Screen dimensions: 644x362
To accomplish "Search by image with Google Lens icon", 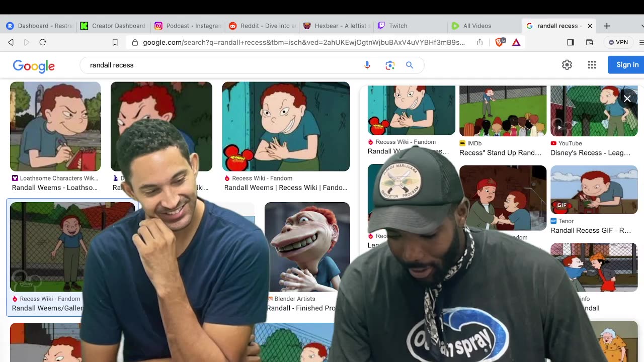I will [x=390, y=65].
